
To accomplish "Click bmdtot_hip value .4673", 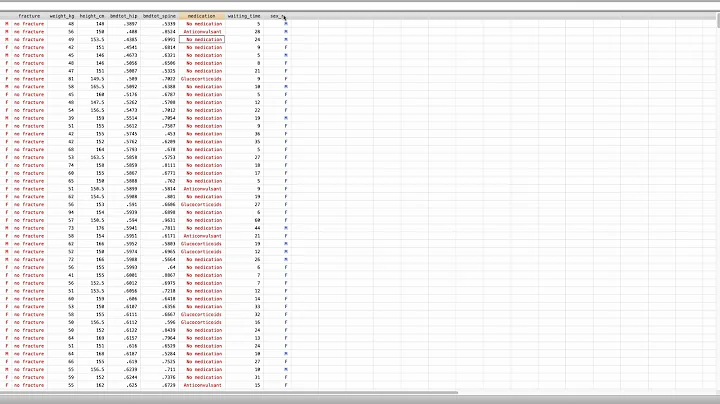I will pyautogui.click(x=131, y=55).
